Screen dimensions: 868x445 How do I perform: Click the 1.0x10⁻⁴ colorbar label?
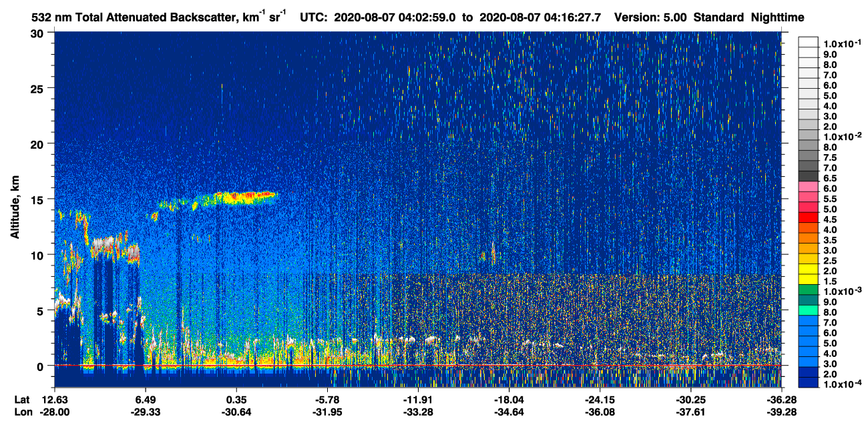(x=842, y=384)
